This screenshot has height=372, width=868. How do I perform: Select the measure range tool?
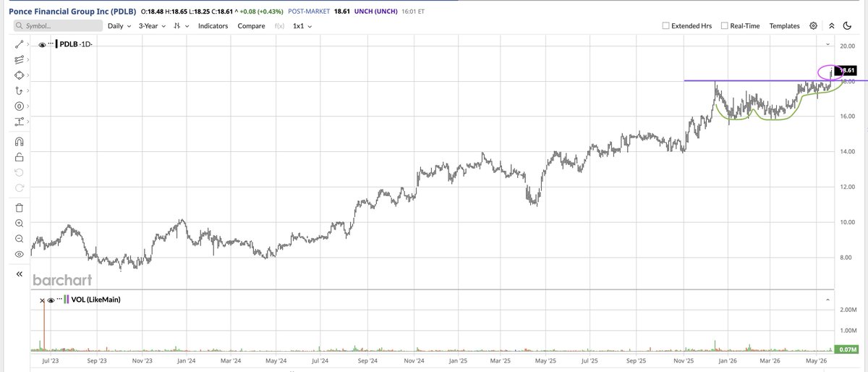[x=19, y=122]
